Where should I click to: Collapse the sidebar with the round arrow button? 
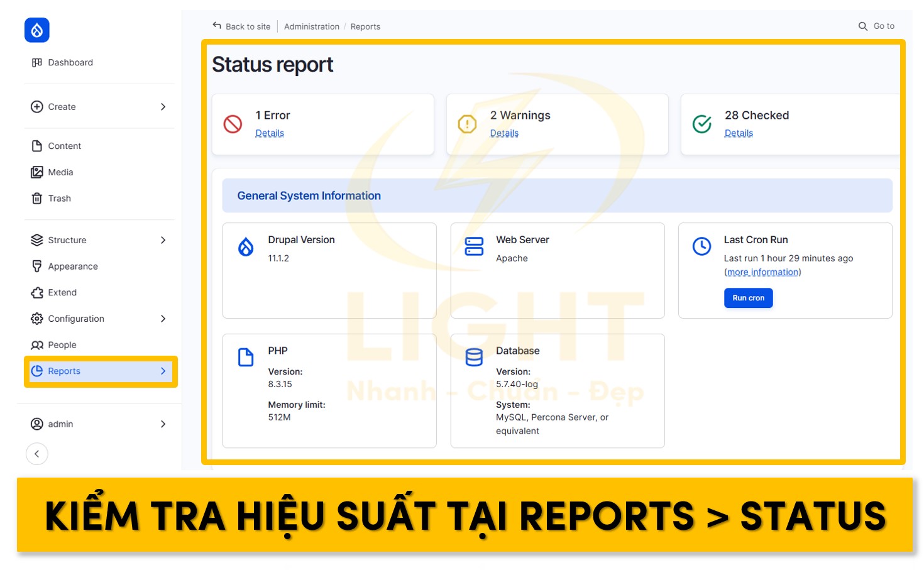click(37, 454)
